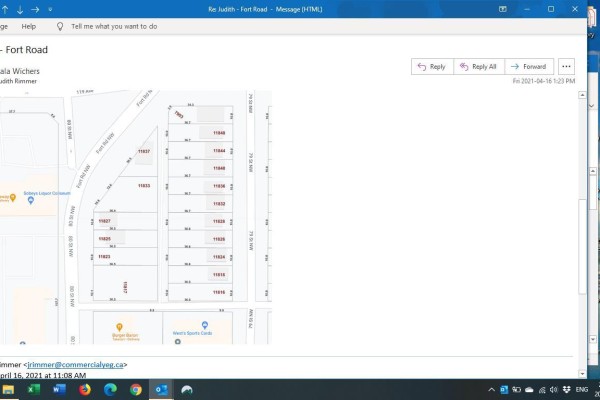Screen dimensions: 600x400
Task: Open the volume speaker tray icon
Action: 554,390
